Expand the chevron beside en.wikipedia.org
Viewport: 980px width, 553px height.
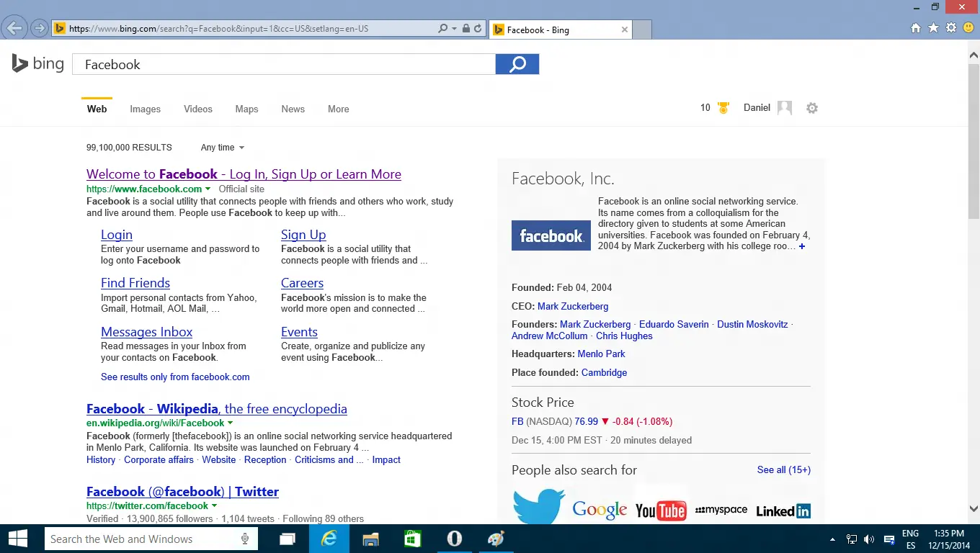pyautogui.click(x=230, y=423)
